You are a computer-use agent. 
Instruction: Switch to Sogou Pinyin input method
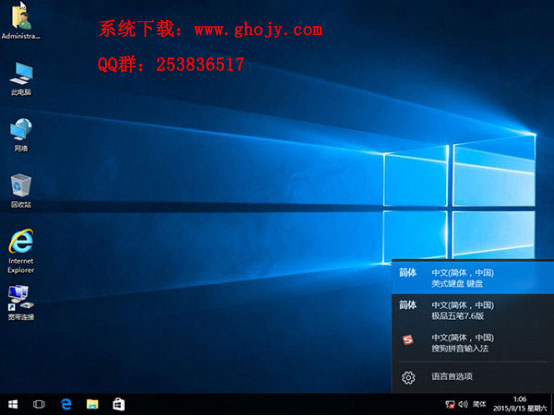point(473,342)
